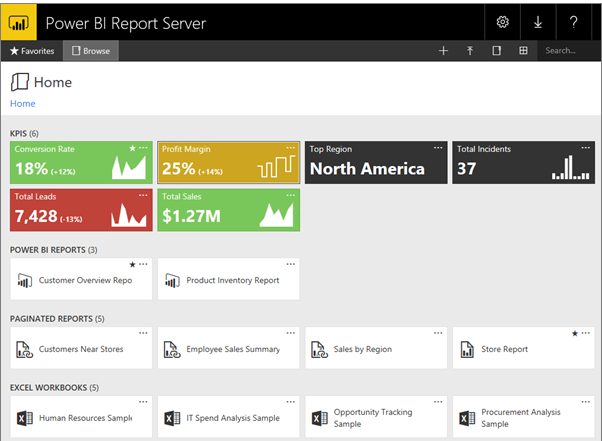Click the Excel icon on Human Resources Sample
Image resolution: width=602 pixels, height=441 pixels.
(x=25, y=418)
